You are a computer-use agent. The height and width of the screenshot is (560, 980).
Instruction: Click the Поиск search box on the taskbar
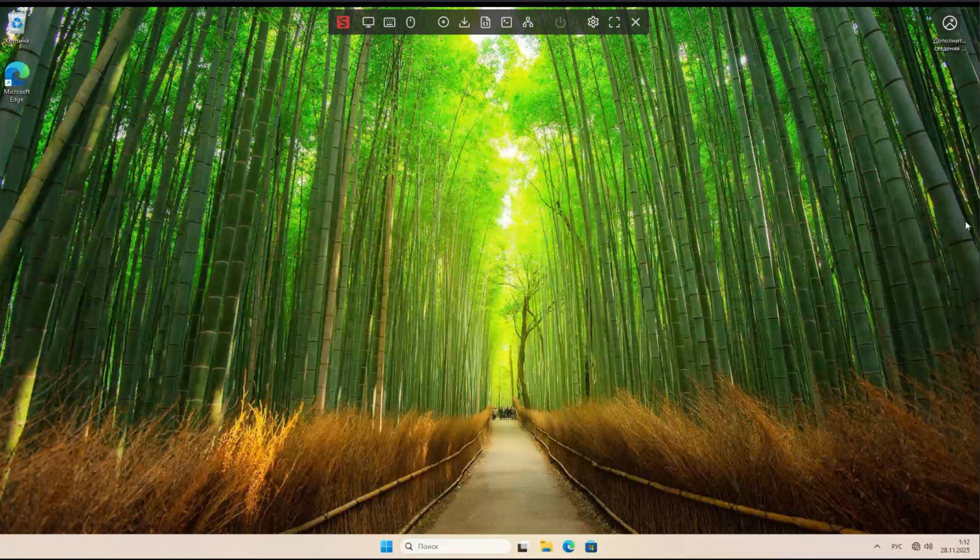(455, 547)
